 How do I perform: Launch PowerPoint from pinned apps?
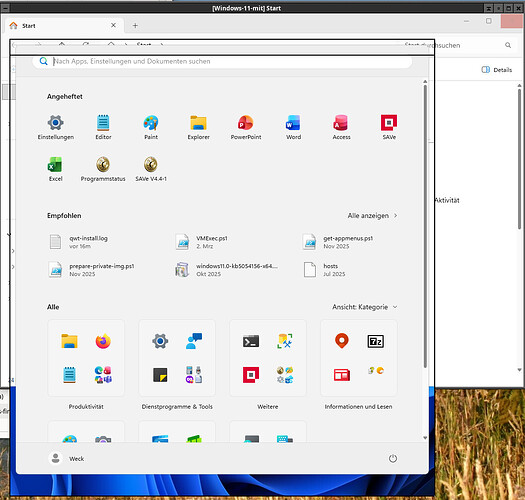tap(246, 127)
